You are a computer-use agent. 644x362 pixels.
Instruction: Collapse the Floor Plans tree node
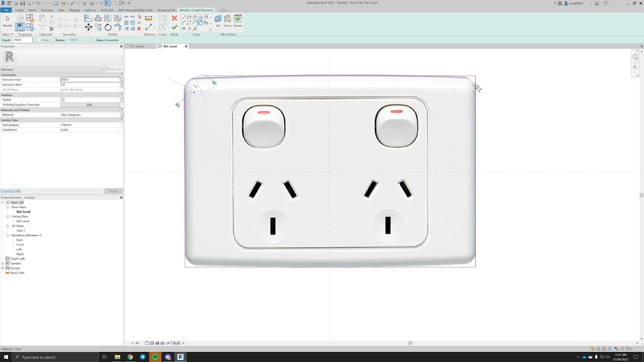pyautogui.click(x=8, y=207)
